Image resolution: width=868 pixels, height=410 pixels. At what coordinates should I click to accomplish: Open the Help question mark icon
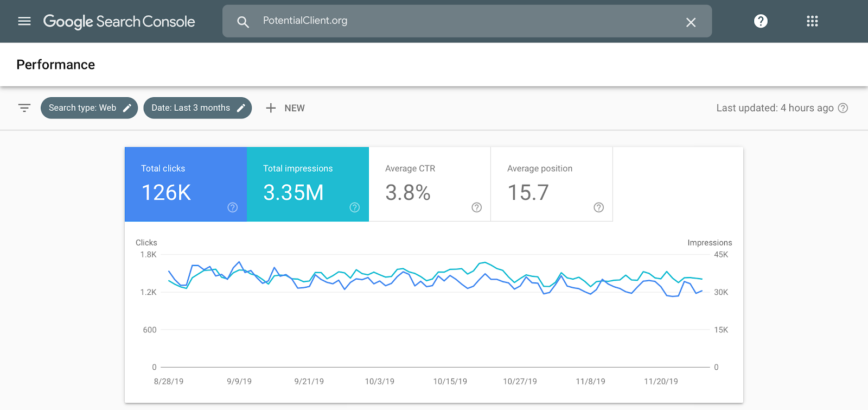[761, 21]
